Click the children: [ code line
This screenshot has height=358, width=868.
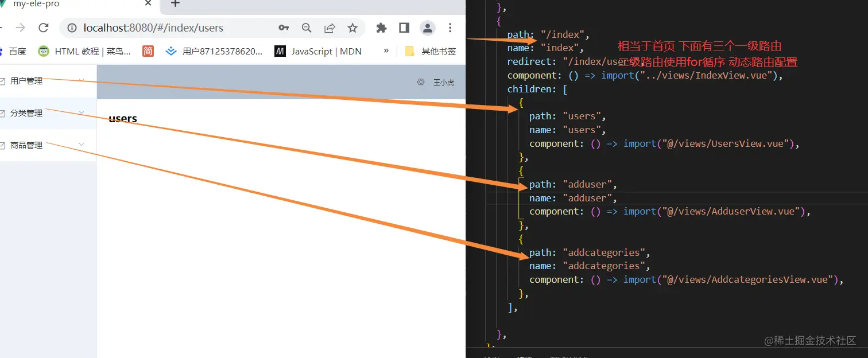[537, 89]
